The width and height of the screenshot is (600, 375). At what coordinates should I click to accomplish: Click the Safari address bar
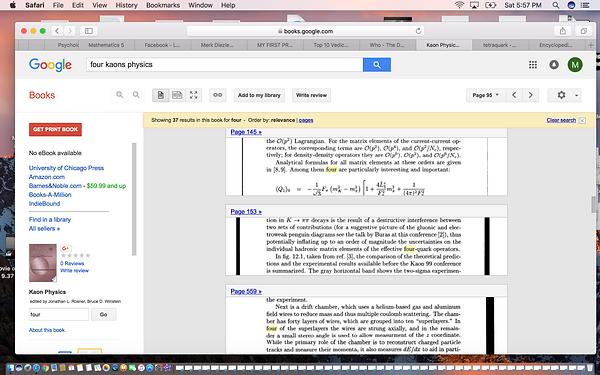(x=305, y=31)
